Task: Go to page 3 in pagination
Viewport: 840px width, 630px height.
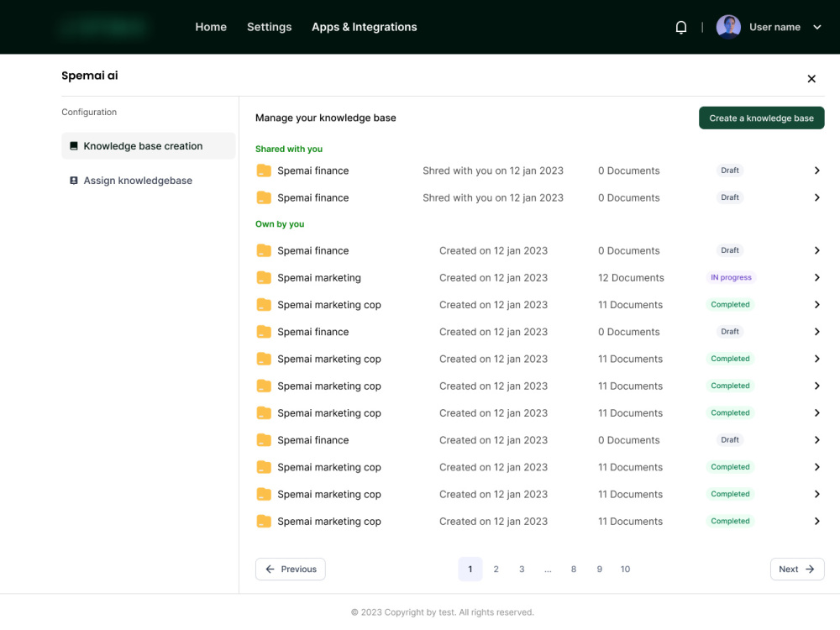Action: click(522, 569)
